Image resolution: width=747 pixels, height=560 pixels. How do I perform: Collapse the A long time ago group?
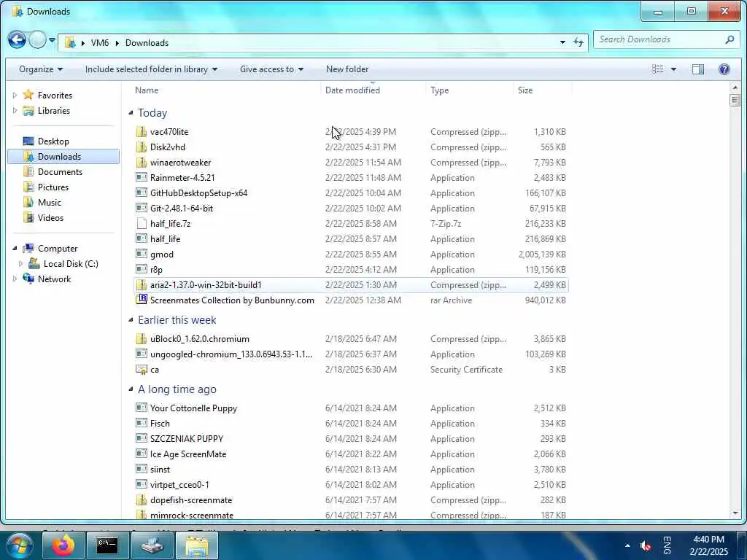click(x=131, y=389)
